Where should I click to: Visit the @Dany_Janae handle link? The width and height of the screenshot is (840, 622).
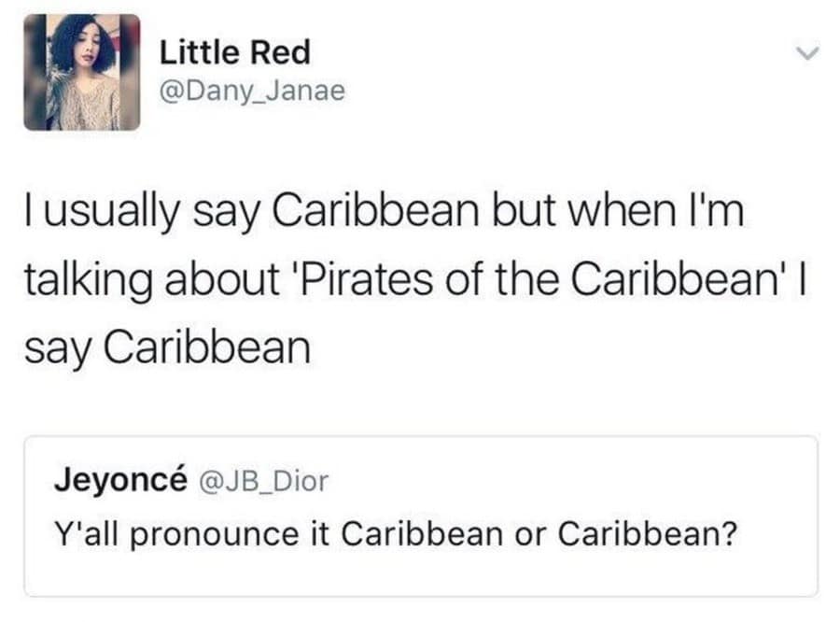(253, 91)
